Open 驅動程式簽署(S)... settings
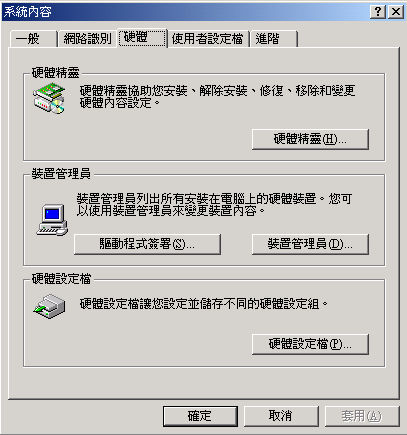 click(x=147, y=244)
